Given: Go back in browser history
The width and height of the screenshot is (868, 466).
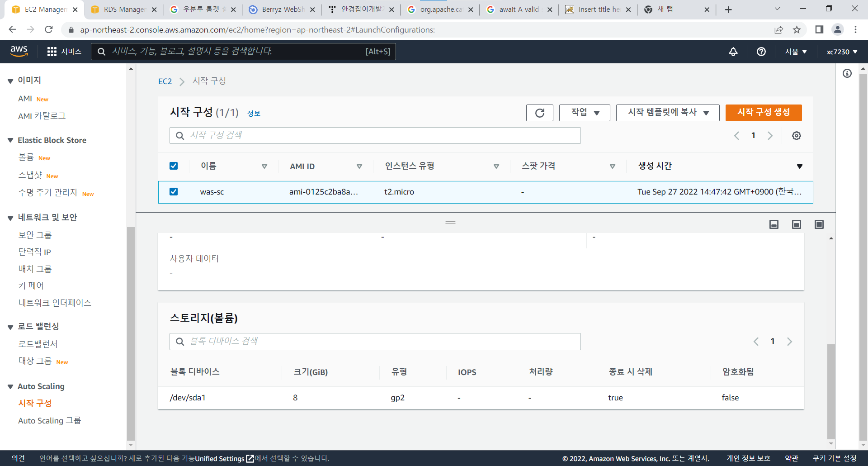Looking at the screenshot, I should [12, 29].
